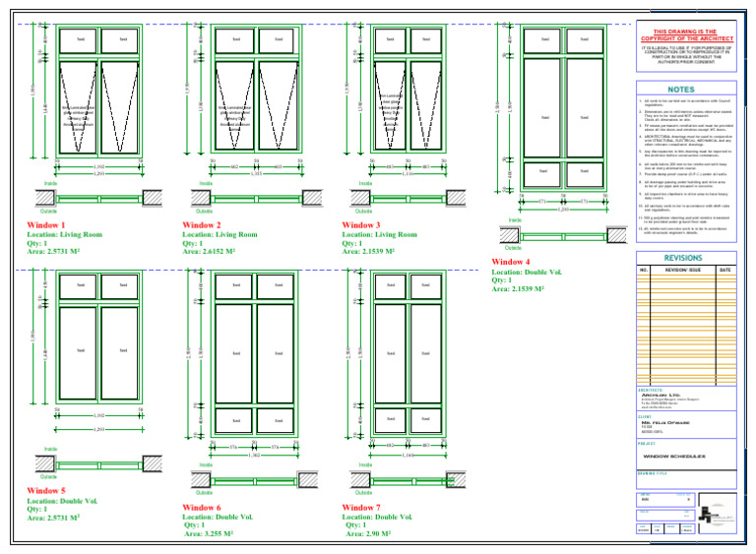The height and width of the screenshot is (554, 756).
Task: Click the 'NO.' column header in revisions table
Action: click(x=644, y=270)
